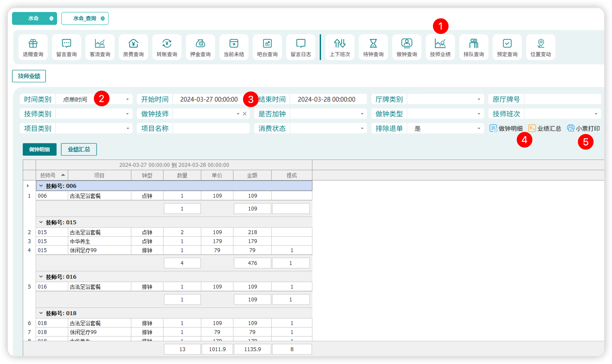Screen dimensions: 612x364
Task: Select the 做钟明细 result tab
Action: pos(39,149)
